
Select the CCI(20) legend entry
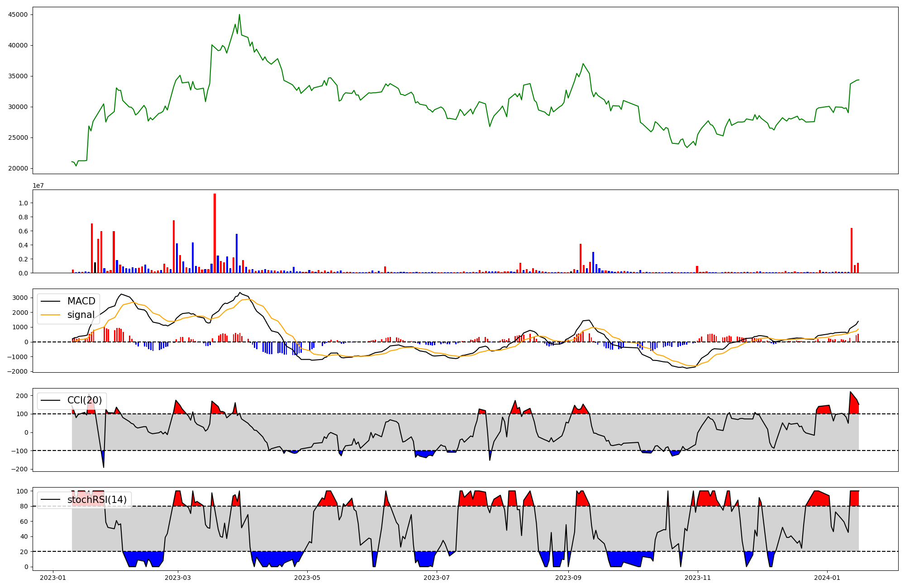coord(84,400)
